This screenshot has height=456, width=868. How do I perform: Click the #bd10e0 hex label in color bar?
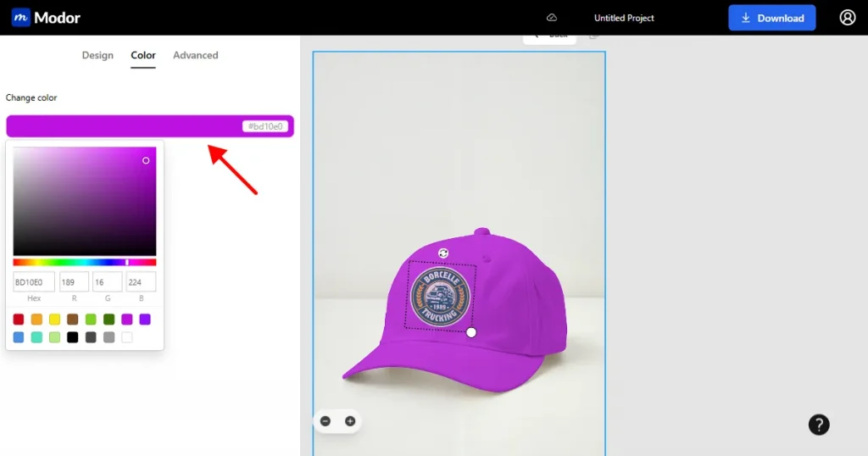265,126
